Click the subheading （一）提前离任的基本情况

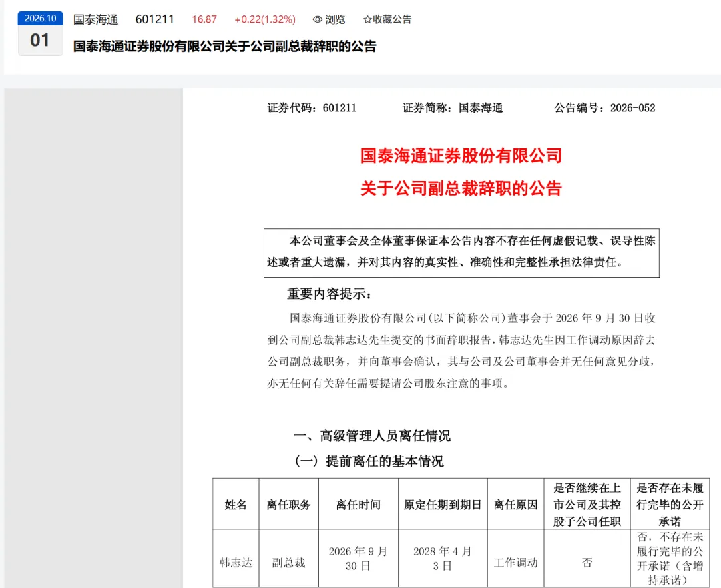pyautogui.click(x=369, y=461)
